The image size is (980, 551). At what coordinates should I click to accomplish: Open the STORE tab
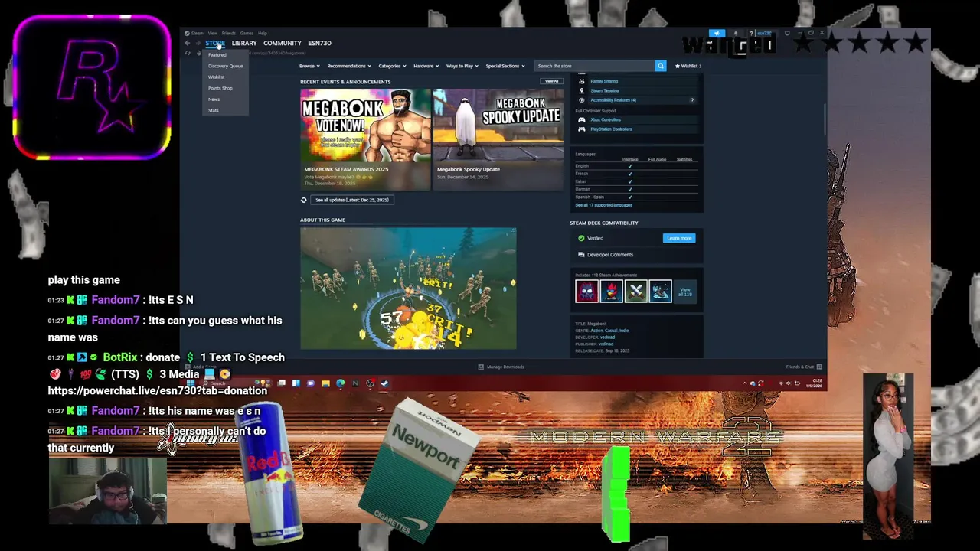[x=215, y=43]
